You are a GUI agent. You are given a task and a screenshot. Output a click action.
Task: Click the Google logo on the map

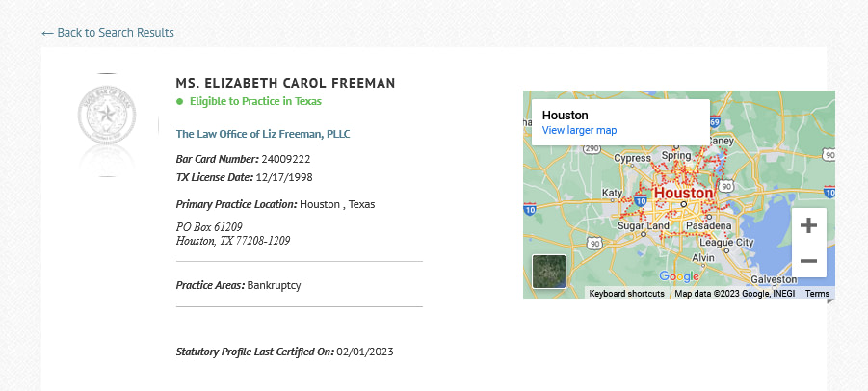coord(679,276)
